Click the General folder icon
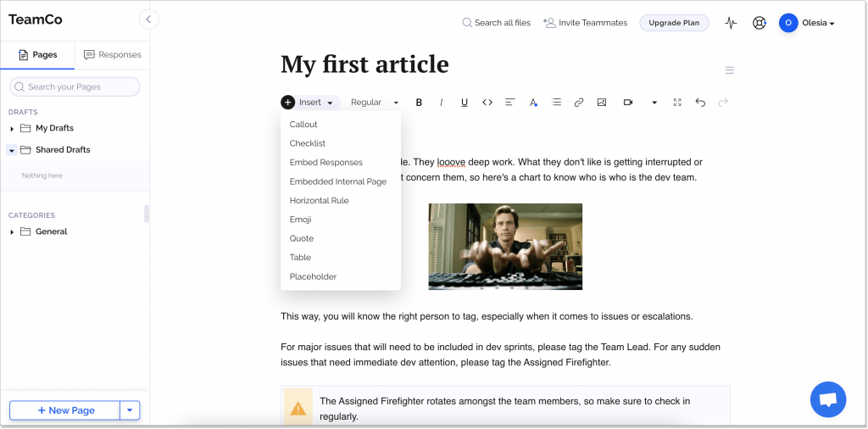This screenshot has width=868, height=429. (x=25, y=231)
